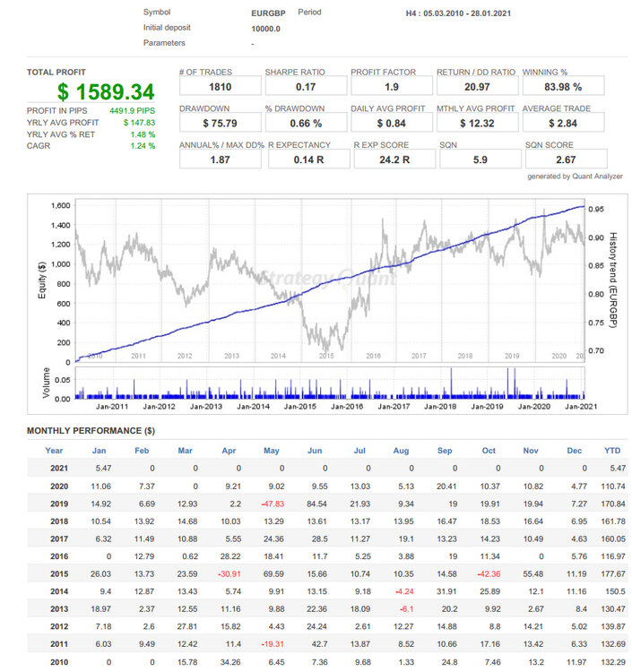Click the red -4.24 cell for August 2014

(x=404, y=591)
